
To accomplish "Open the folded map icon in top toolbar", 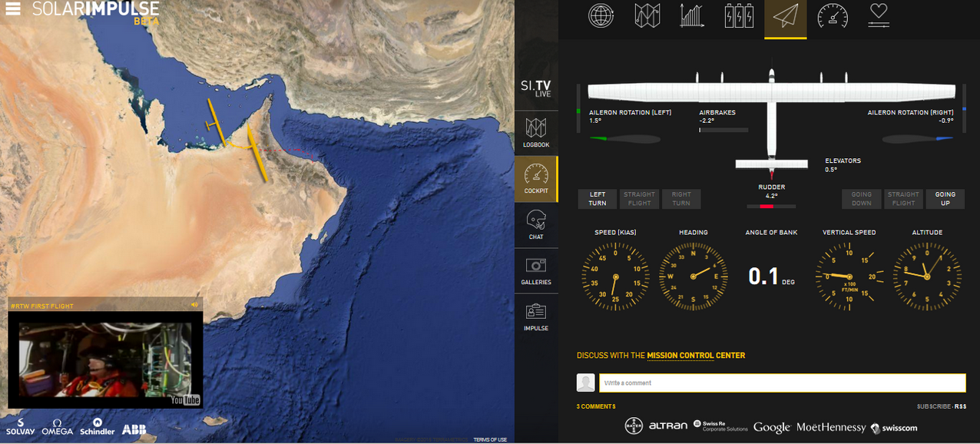I will (647, 16).
